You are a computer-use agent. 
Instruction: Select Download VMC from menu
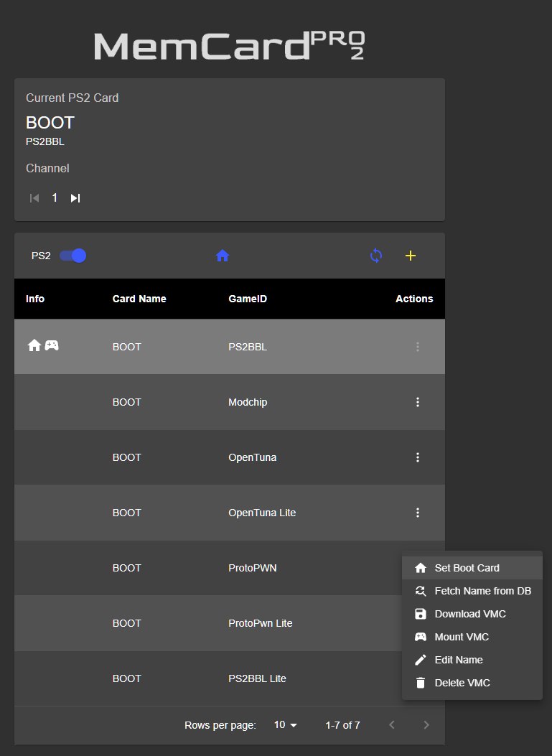(470, 614)
